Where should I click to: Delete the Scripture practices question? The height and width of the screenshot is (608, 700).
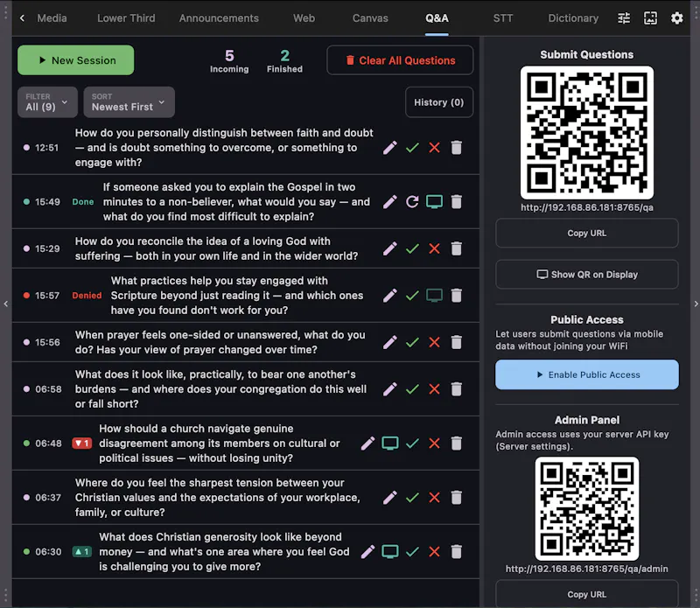[x=456, y=296]
